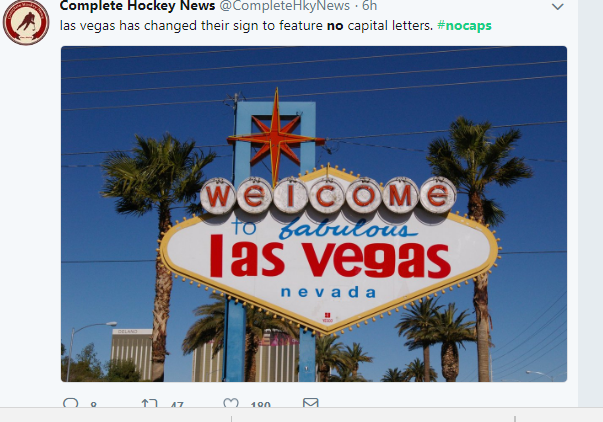Screen dimensions: 603x422
Task: Send tweet via the envelope message icon
Action: [310, 403]
